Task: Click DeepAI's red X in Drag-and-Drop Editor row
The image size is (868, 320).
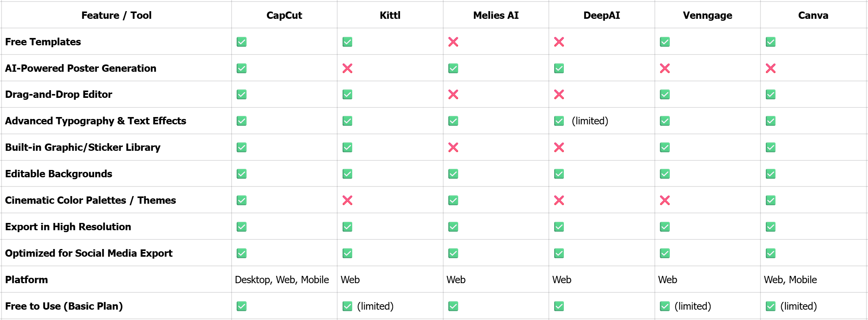Action: tap(559, 94)
